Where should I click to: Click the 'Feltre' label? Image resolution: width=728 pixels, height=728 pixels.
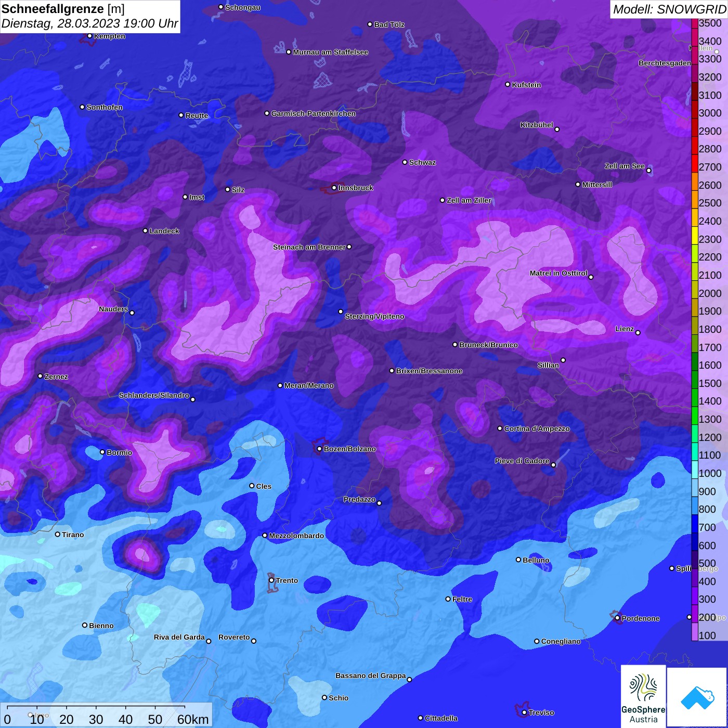[462, 599]
